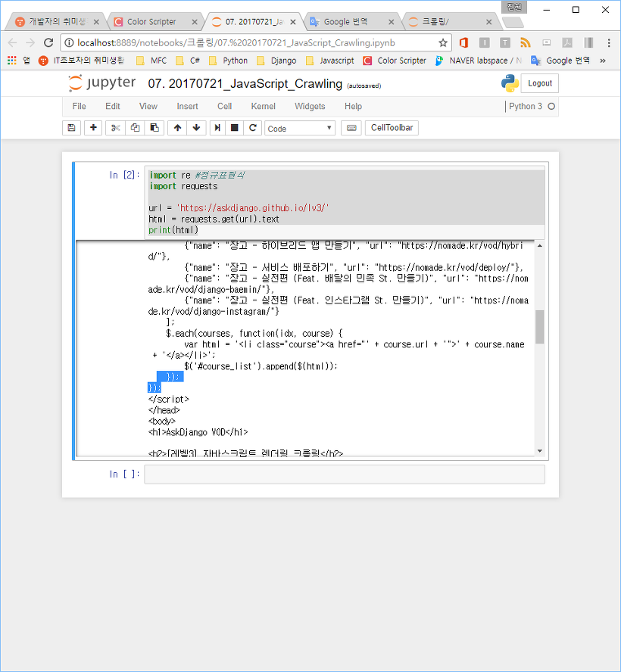621x672 pixels.
Task: Open the Apps shortcut grid icon
Action: (x=12, y=61)
